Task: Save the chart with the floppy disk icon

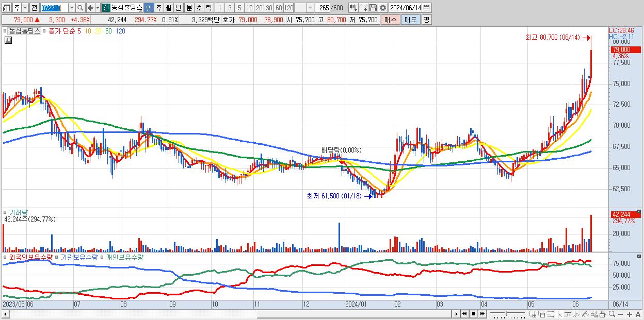Action: tap(373, 8)
